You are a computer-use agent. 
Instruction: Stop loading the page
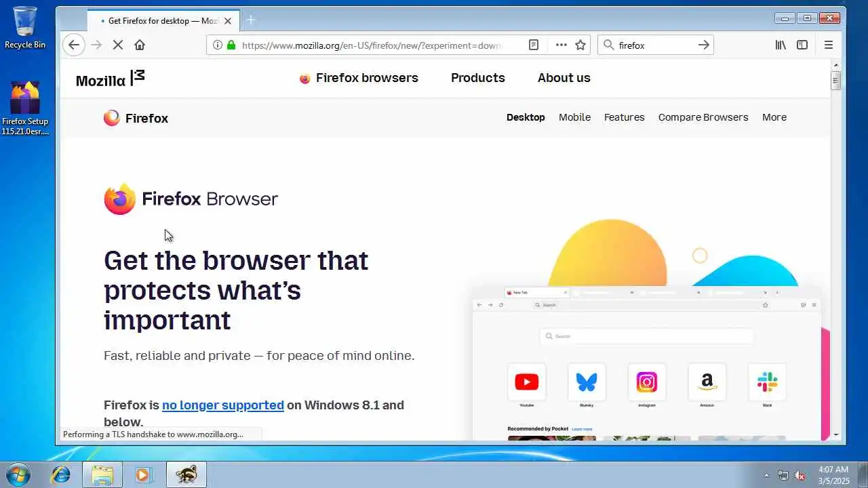coord(117,45)
